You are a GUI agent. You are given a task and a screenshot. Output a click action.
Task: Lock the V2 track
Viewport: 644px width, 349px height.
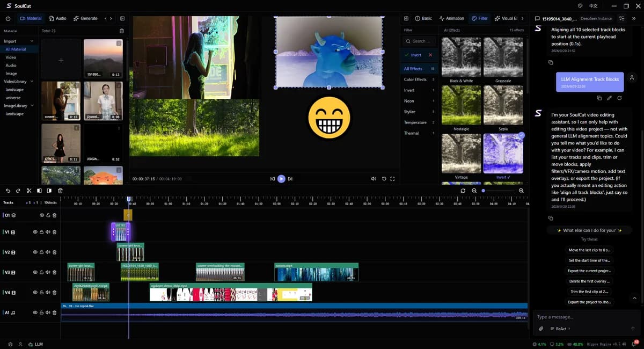coord(42,252)
